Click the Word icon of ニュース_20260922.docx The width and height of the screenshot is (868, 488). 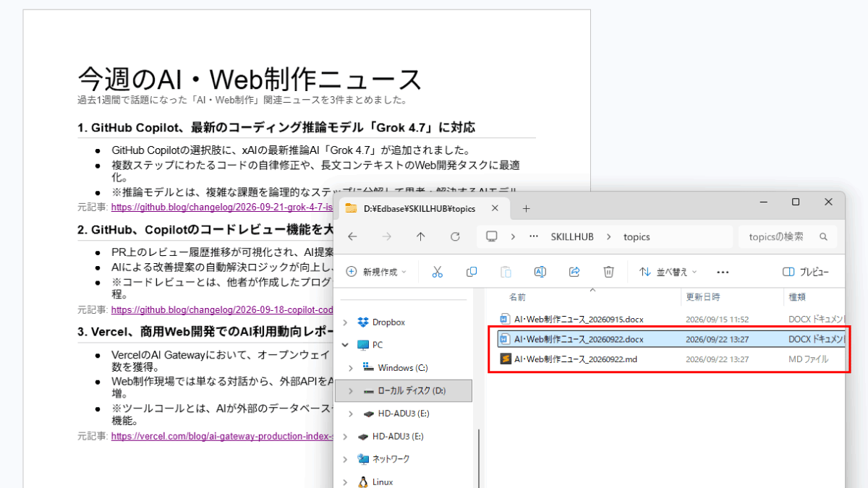(506, 338)
